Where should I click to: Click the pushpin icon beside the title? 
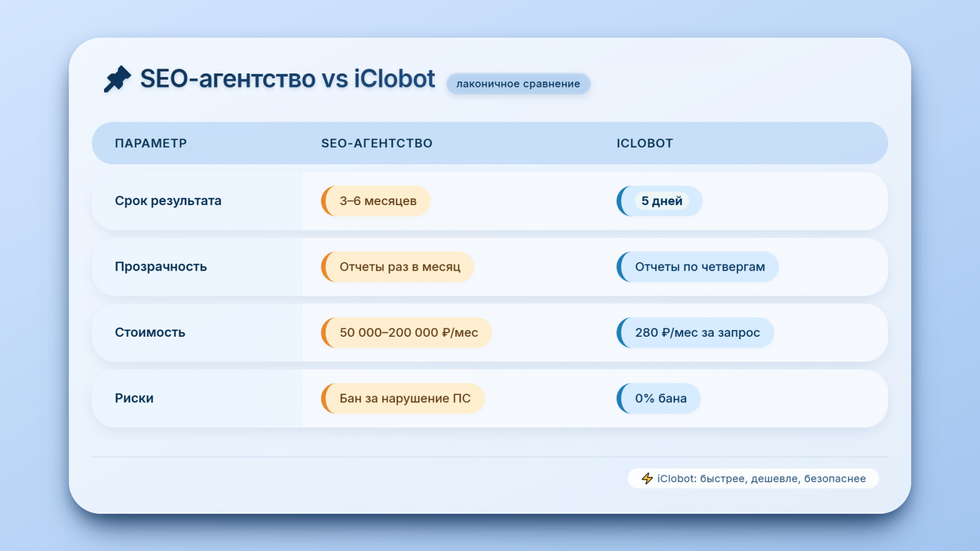(x=118, y=79)
